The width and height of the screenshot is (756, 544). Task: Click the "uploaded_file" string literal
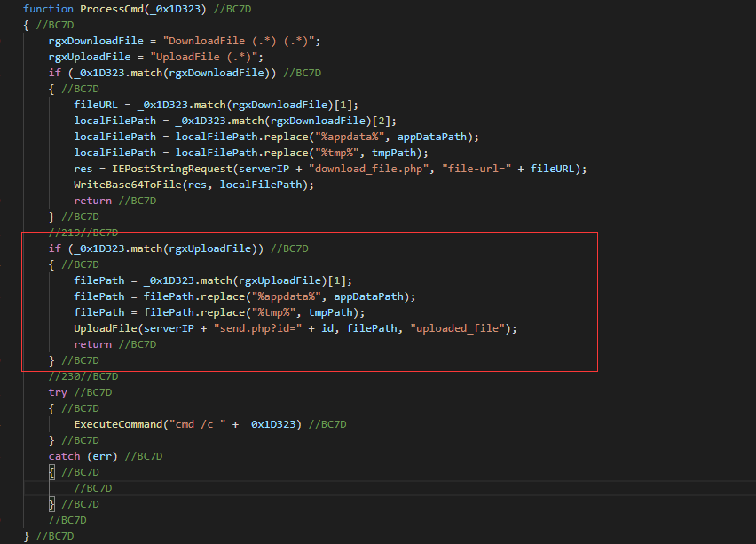pyautogui.click(x=457, y=328)
